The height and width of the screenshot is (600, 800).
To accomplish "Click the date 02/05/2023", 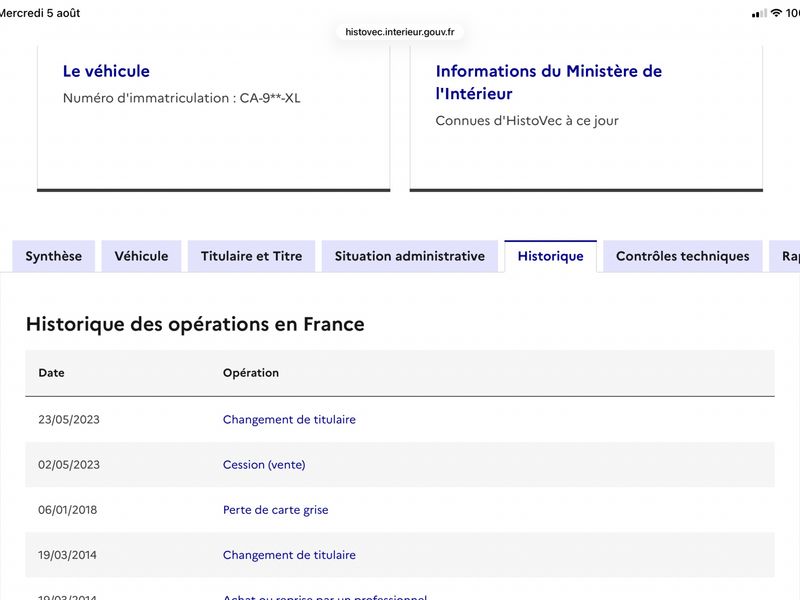I will (69, 465).
